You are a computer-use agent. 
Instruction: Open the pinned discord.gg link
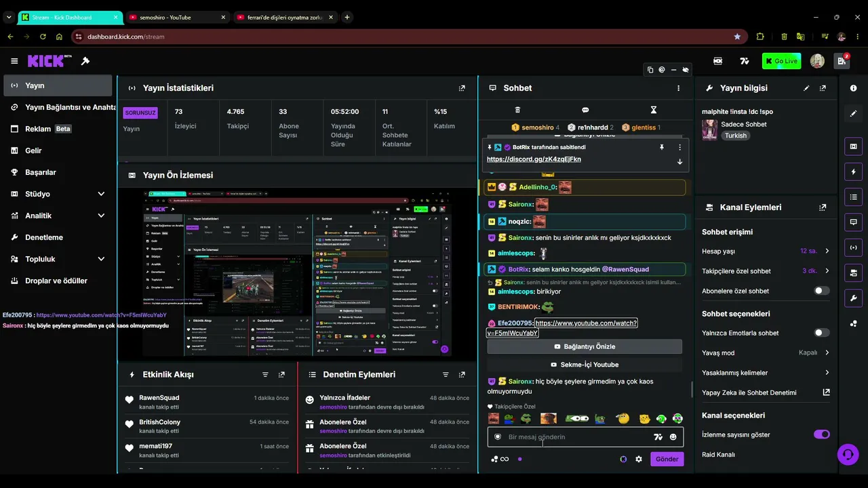(534, 159)
